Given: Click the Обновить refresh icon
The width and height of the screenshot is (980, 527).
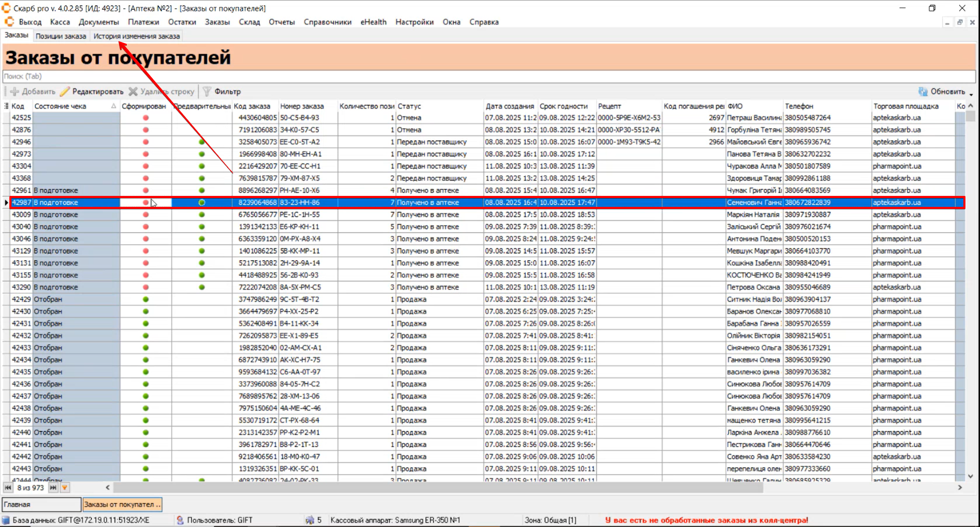Looking at the screenshot, I should point(923,91).
